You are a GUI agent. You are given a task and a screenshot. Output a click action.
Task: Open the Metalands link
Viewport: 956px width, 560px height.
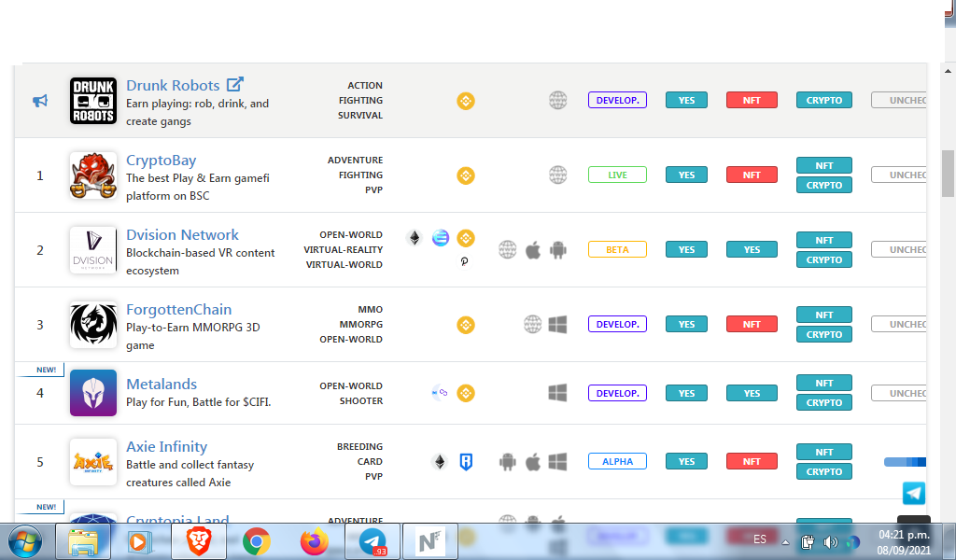point(162,385)
